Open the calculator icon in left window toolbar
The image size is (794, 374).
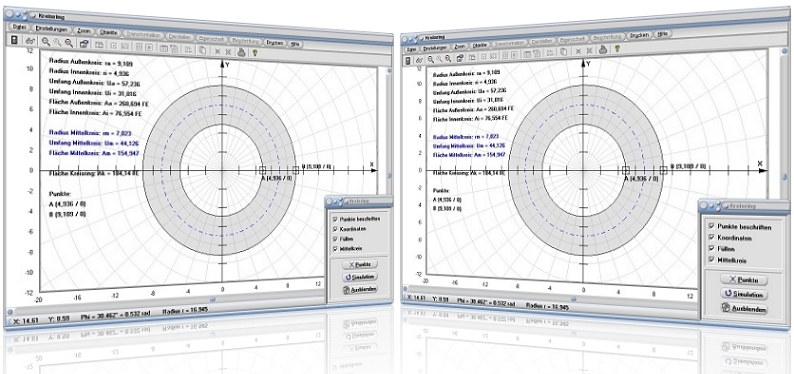pyautogui.click(x=14, y=40)
